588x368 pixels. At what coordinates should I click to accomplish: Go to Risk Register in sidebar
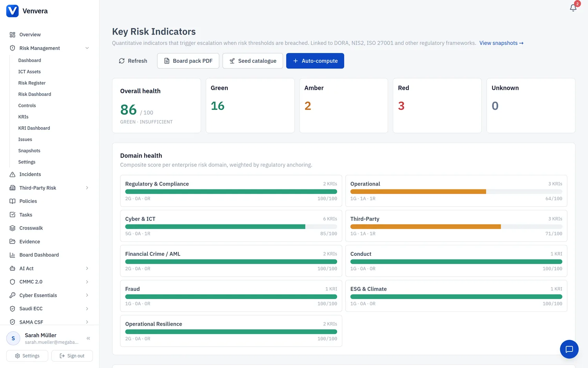(32, 83)
